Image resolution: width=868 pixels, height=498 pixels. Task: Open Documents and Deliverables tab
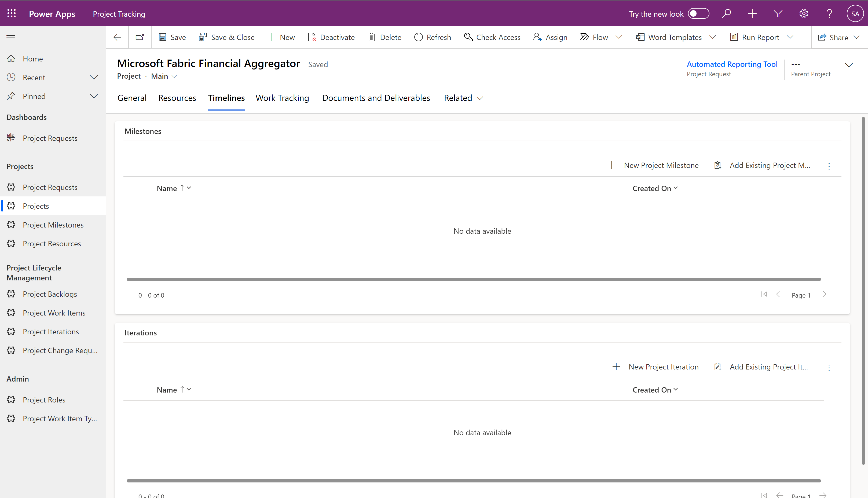point(376,98)
